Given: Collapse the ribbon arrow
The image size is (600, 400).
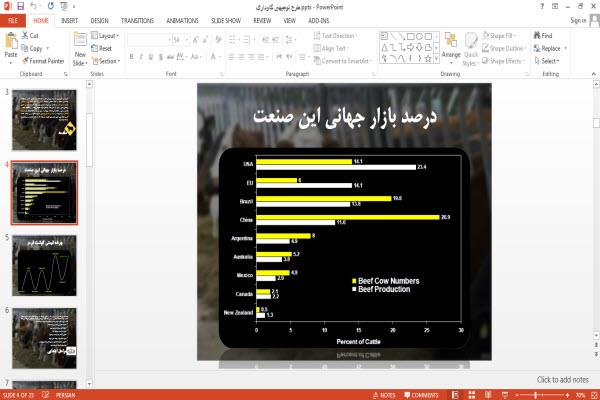Looking at the screenshot, I should pyautogui.click(x=593, y=74).
